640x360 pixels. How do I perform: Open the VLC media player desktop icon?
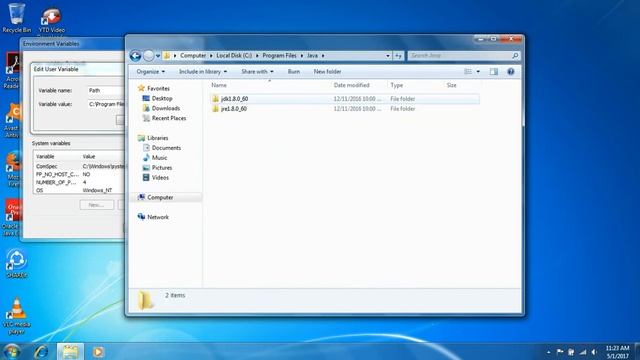(x=17, y=316)
